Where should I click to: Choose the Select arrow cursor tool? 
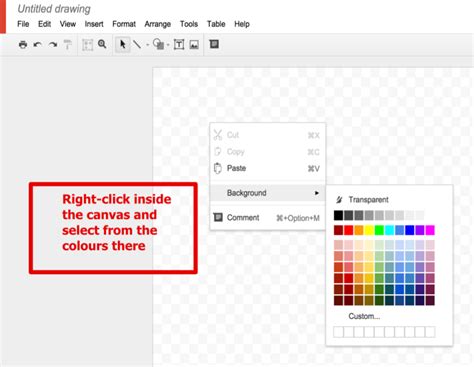[x=122, y=44]
